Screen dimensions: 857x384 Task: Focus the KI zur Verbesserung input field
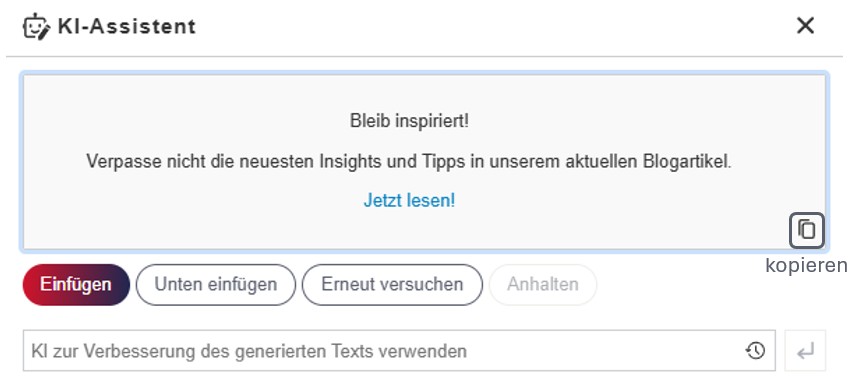(x=399, y=351)
